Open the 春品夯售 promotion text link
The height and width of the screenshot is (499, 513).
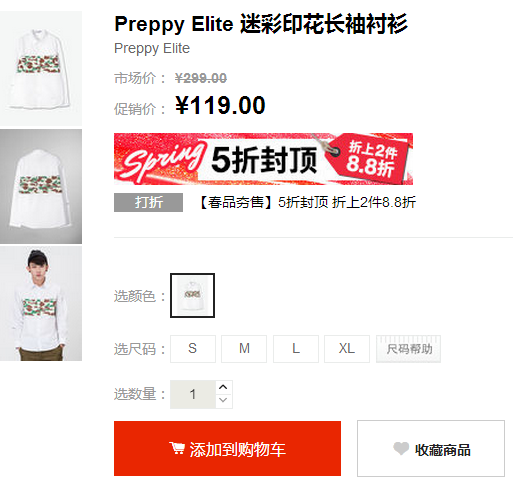[307, 202]
